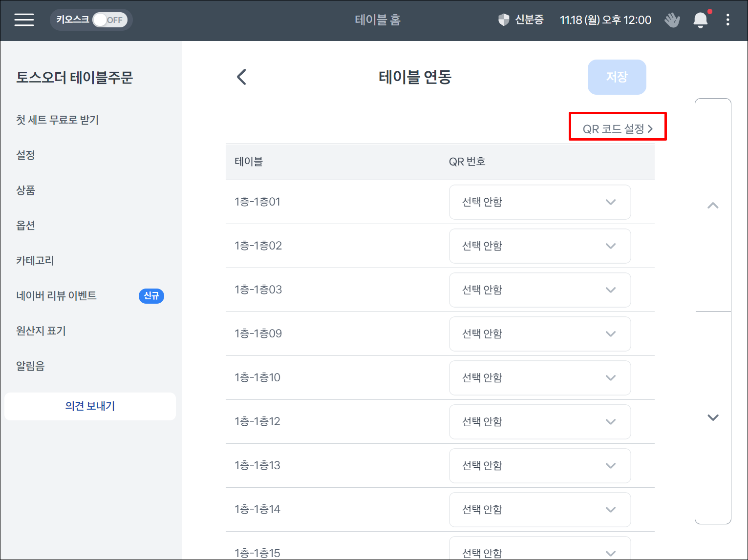
Task: Open the hamburger menu
Action: coord(24,20)
